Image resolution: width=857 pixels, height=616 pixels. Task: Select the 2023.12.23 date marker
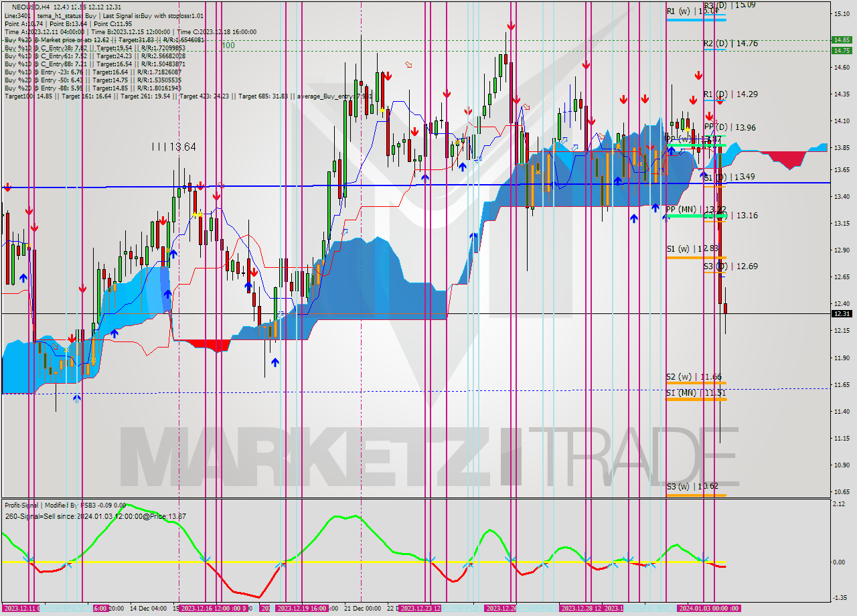tap(421, 608)
